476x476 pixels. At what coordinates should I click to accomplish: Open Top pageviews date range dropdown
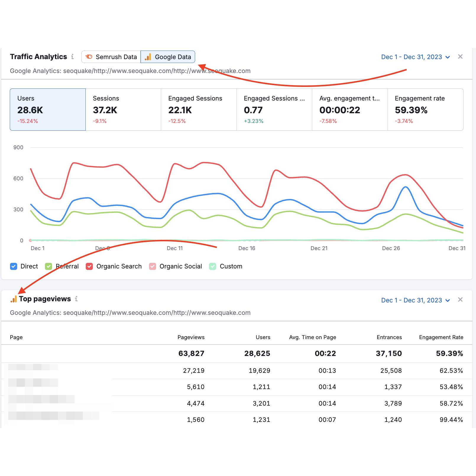click(415, 300)
